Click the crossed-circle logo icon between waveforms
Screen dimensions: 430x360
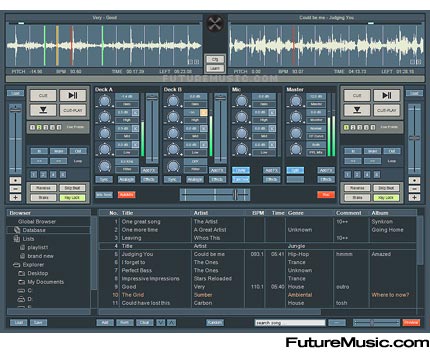point(215,24)
